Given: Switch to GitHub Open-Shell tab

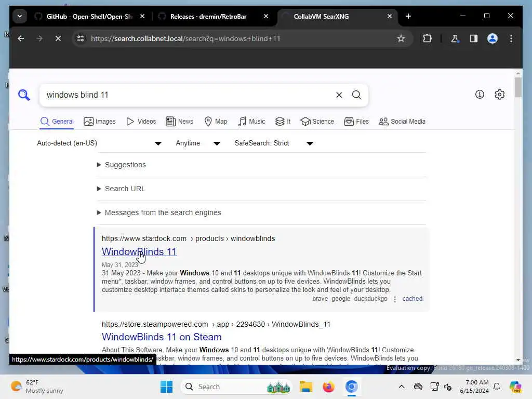Looking at the screenshot, I should [89, 16].
